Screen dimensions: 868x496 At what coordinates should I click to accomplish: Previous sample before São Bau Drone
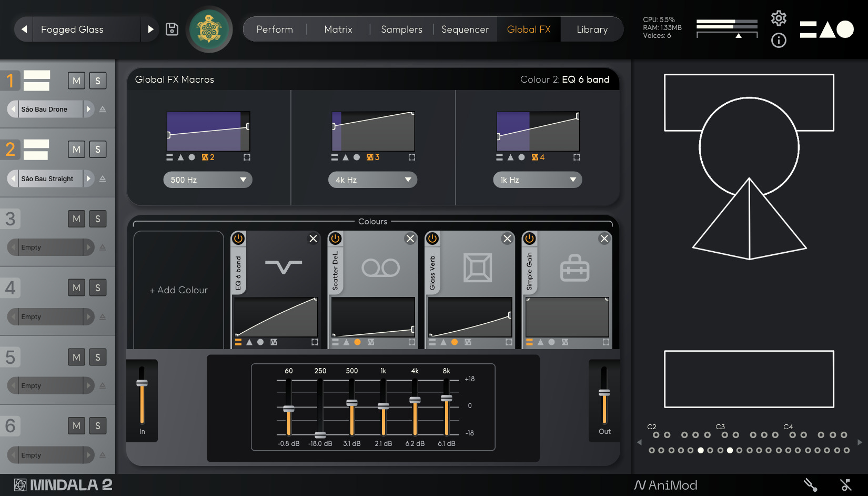coord(13,109)
